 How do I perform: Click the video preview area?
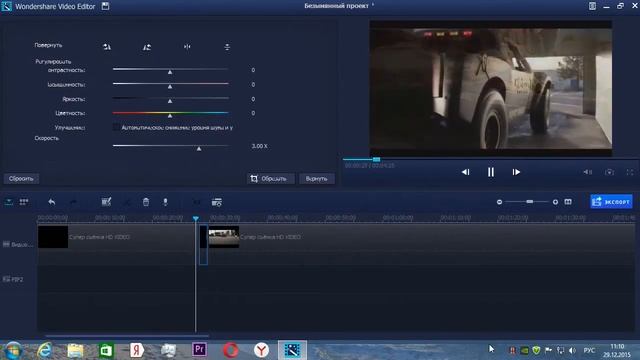click(x=491, y=89)
